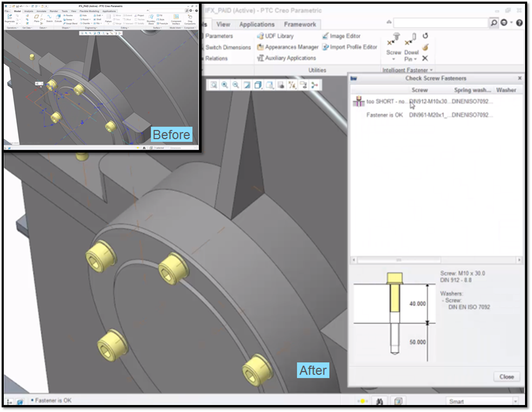Switch to the Applications tab

pyautogui.click(x=257, y=24)
